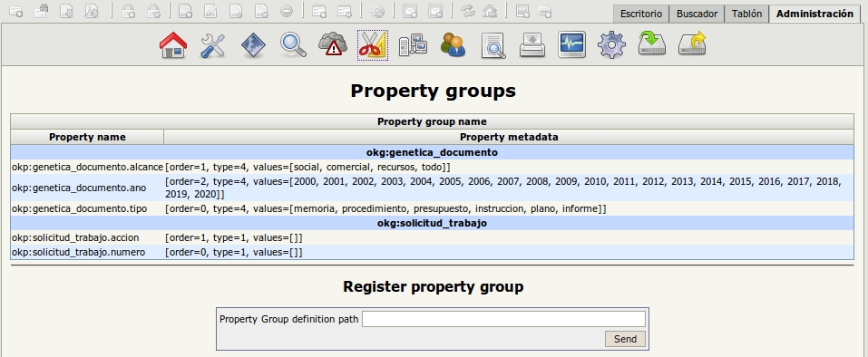Click the round minus delete toolbar icon

pos(287,11)
